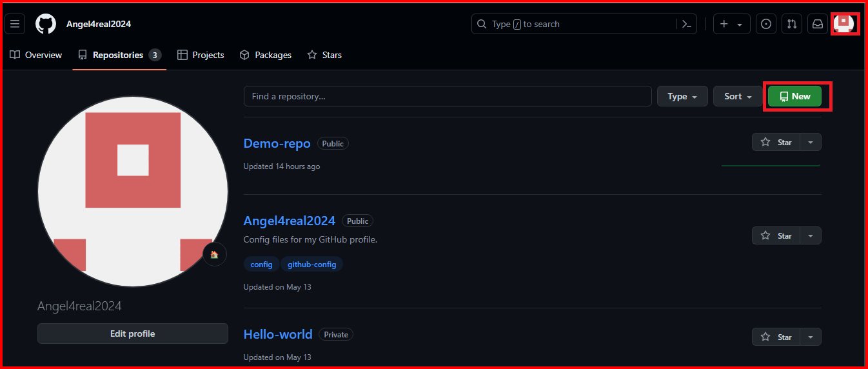Click the github-config topic tag
The image size is (868, 369).
(x=312, y=264)
